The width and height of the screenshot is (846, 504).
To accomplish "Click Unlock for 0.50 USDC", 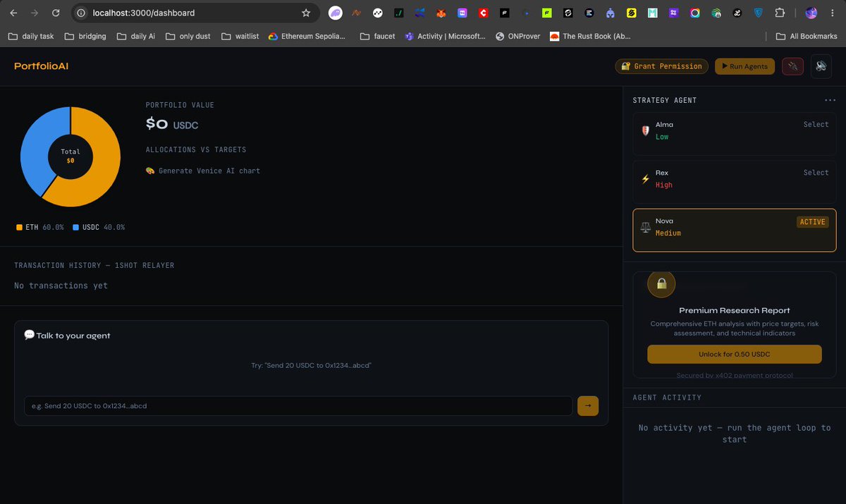I will tap(735, 354).
